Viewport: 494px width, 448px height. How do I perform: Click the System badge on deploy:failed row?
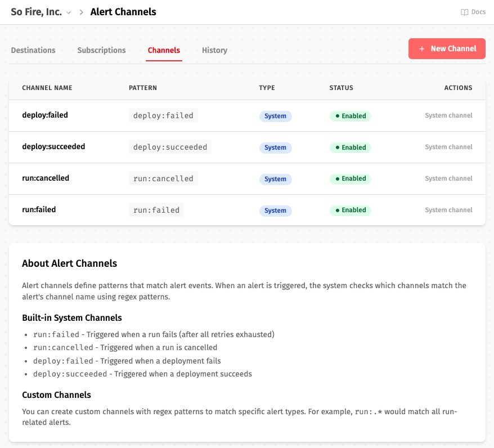(x=275, y=116)
